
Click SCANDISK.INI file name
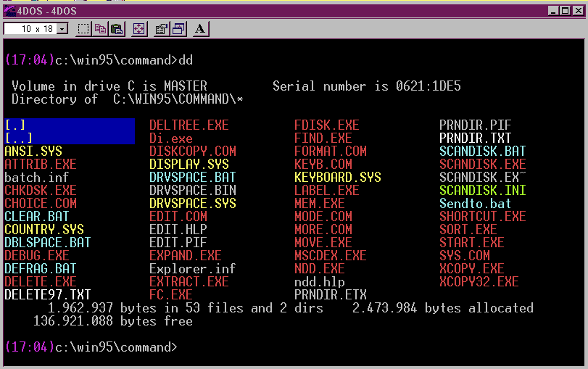[483, 190]
